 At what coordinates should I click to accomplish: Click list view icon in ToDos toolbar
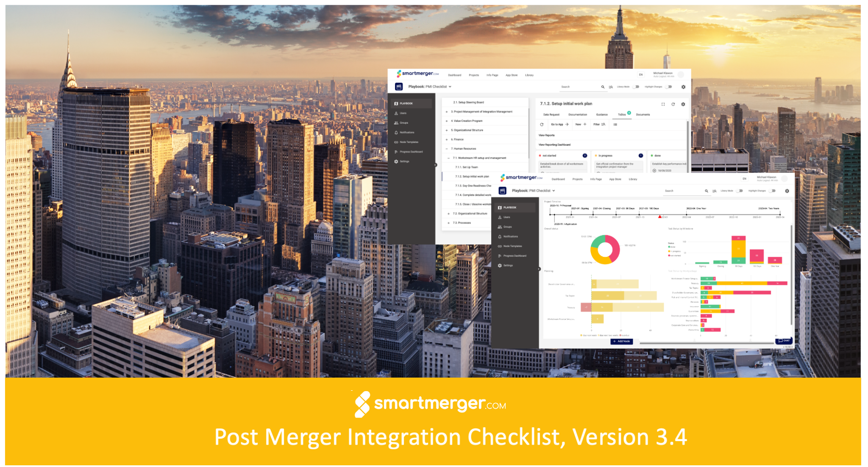point(615,125)
